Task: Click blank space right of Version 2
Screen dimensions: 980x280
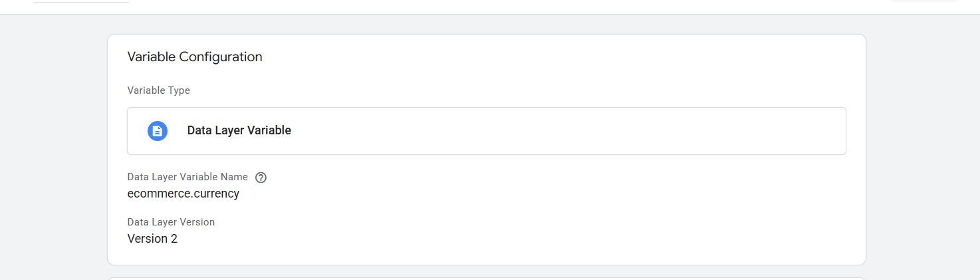Action: pos(465,239)
